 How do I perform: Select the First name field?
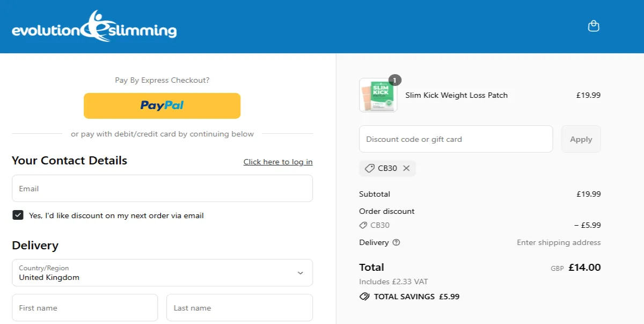coord(85,308)
